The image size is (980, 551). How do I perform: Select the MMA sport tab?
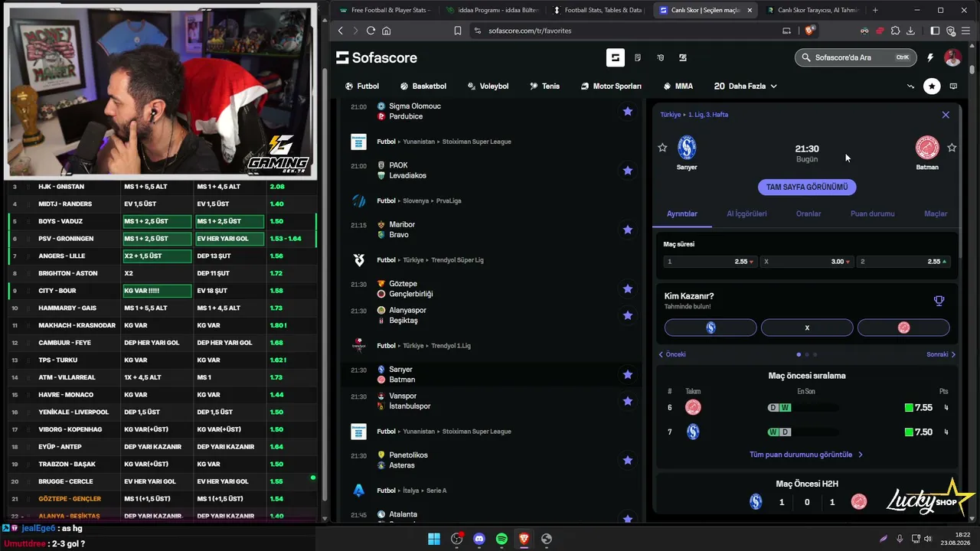click(x=678, y=86)
